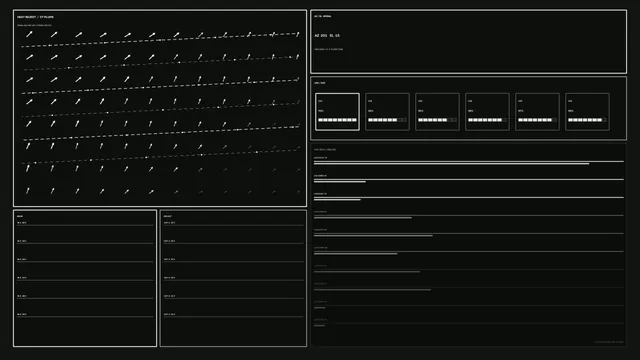Select the fourth card in the six-card row
This screenshot has width=640, height=360.
coord(487,112)
